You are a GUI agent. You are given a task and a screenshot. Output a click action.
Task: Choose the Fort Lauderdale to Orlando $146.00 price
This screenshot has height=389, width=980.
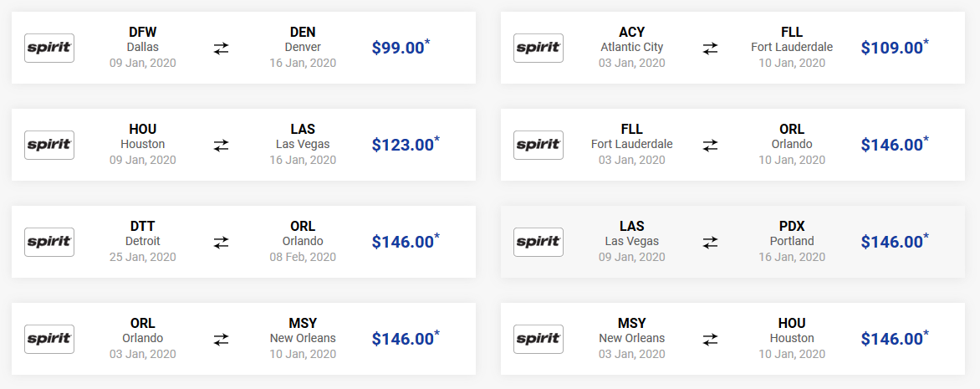(x=895, y=144)
